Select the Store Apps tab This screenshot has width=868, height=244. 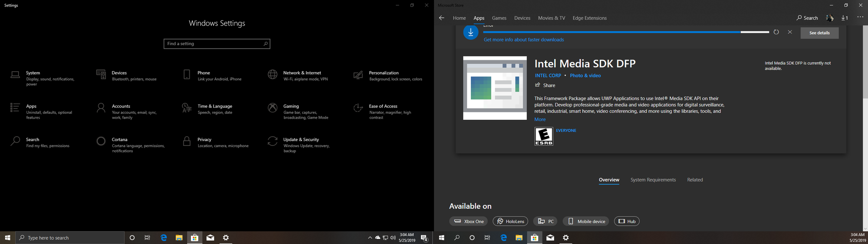[x=479, y=18]
